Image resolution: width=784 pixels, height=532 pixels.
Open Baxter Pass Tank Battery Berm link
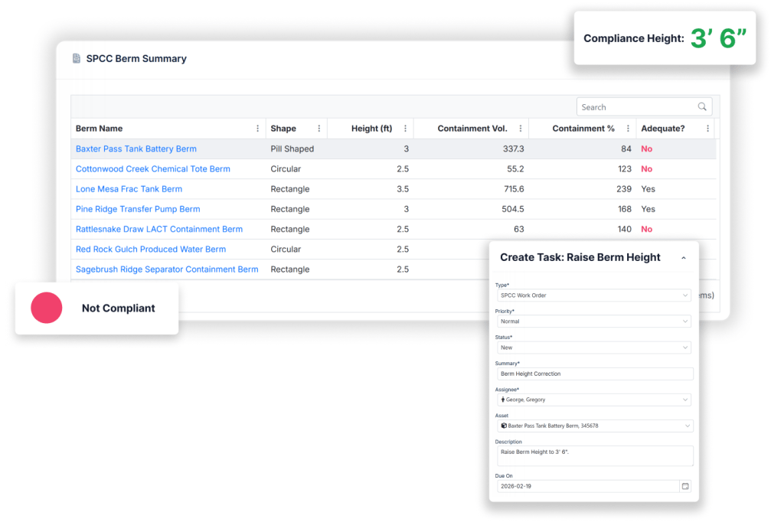136,149
